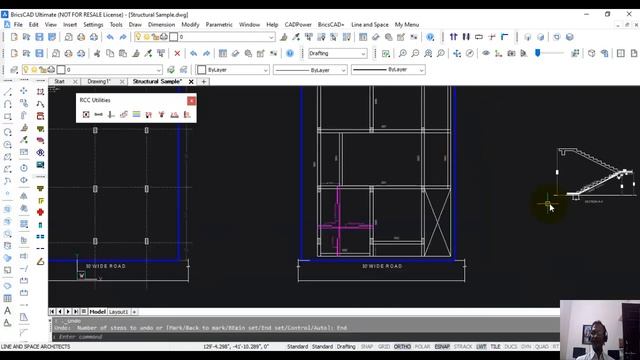Screen dimensions: 640x360
Task: Toggle DUCS in status bar
Action: (511, 347)
